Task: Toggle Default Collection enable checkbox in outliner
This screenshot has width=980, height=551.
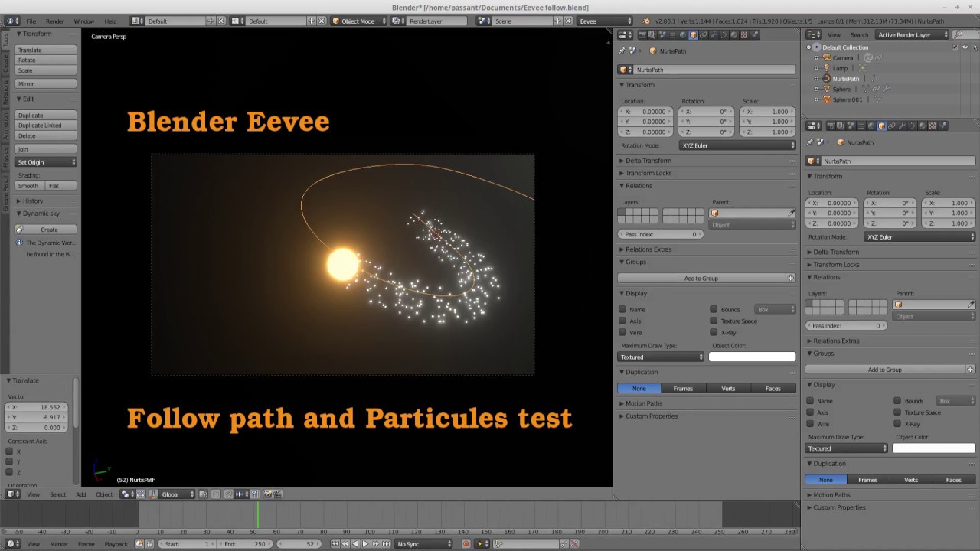Action: (x=955, y=47)
